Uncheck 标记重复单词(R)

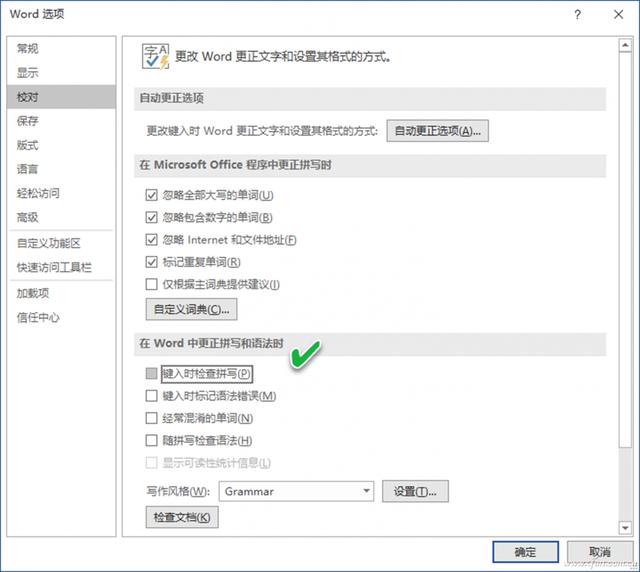point(151,262)
